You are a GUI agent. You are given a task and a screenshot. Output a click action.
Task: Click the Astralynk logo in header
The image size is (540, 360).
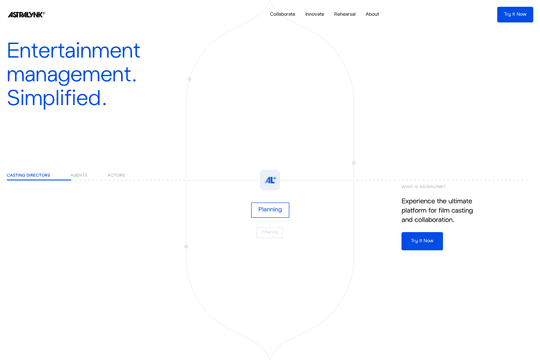(x=26, y=14)
